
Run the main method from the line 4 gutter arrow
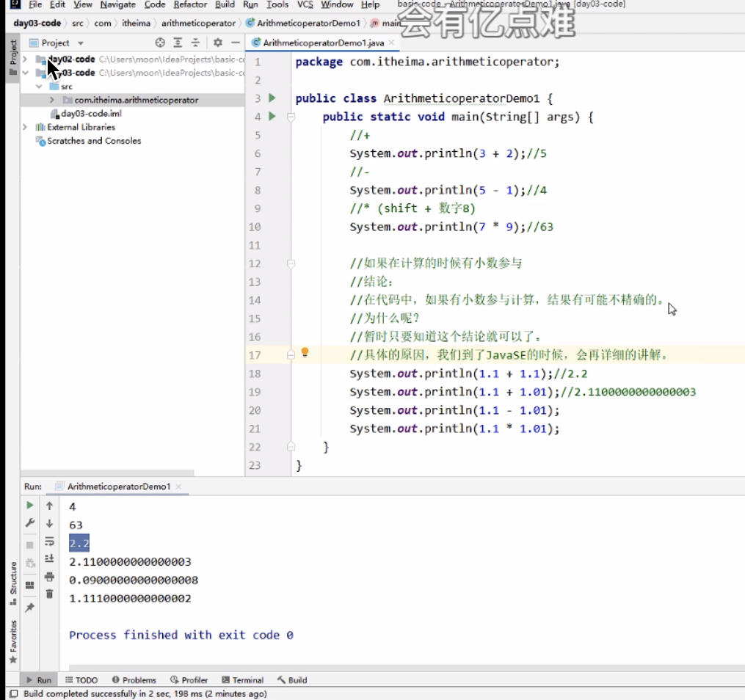(272, 116)
